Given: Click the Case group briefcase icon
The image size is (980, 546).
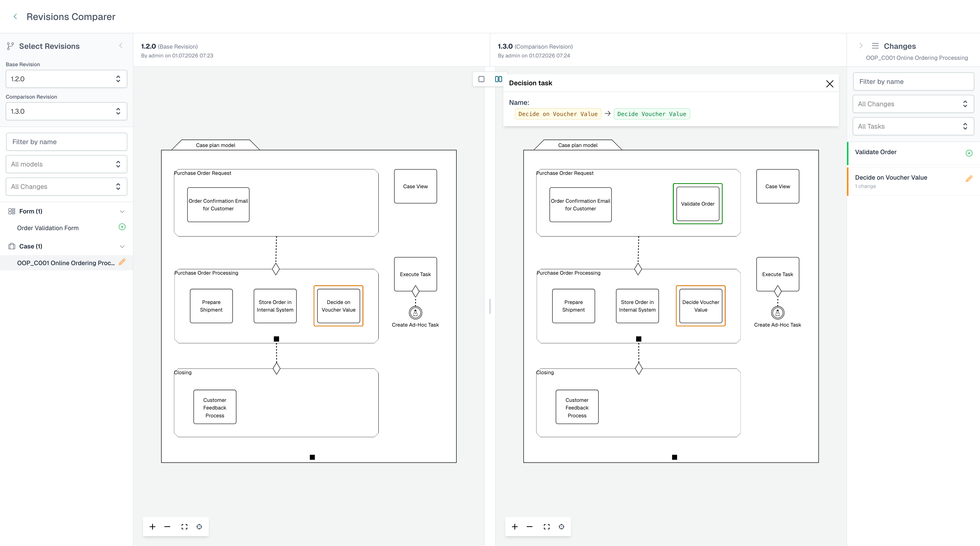Looking at the screenshot, I should [12, 246].
